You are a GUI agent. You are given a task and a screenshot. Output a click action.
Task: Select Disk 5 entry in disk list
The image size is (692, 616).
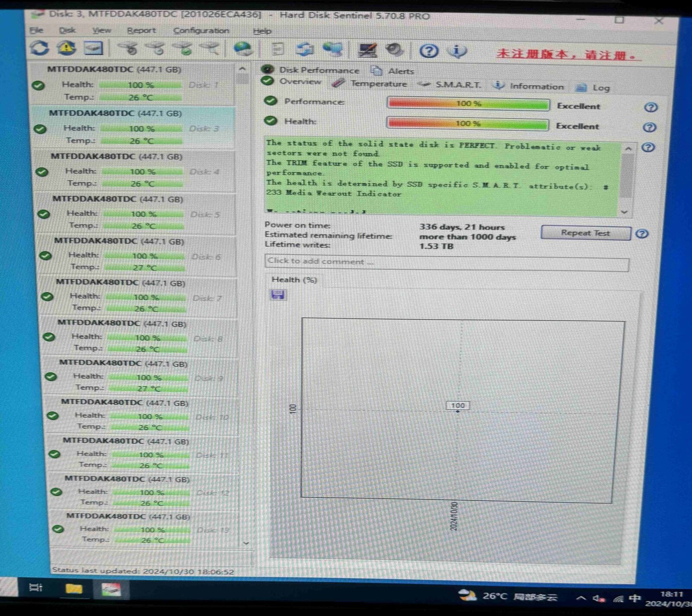[x=136, y=212]
